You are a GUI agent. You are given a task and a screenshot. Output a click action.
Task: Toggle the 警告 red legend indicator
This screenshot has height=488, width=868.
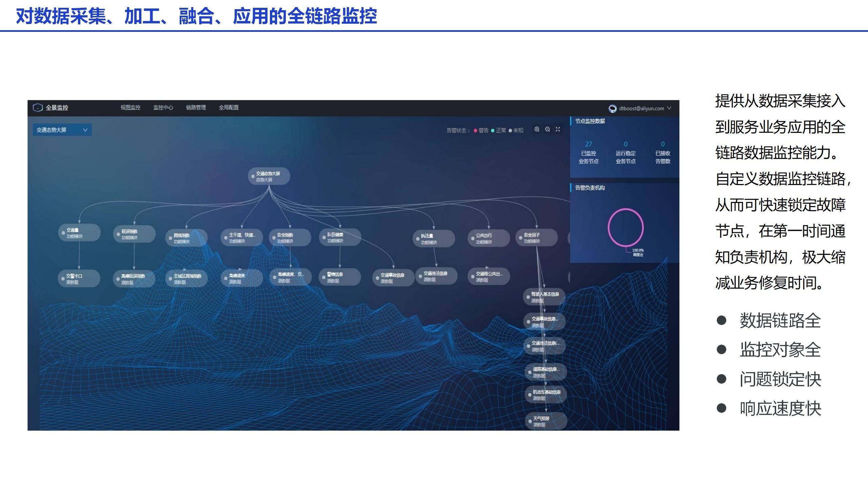pyautogui.click(x=476, y=130)
